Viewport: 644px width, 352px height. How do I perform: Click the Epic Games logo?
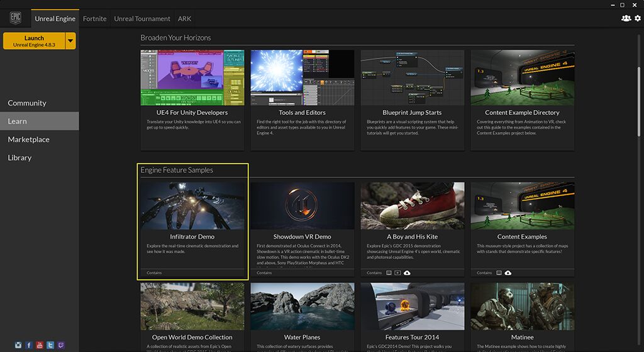(x=16, y=18)
